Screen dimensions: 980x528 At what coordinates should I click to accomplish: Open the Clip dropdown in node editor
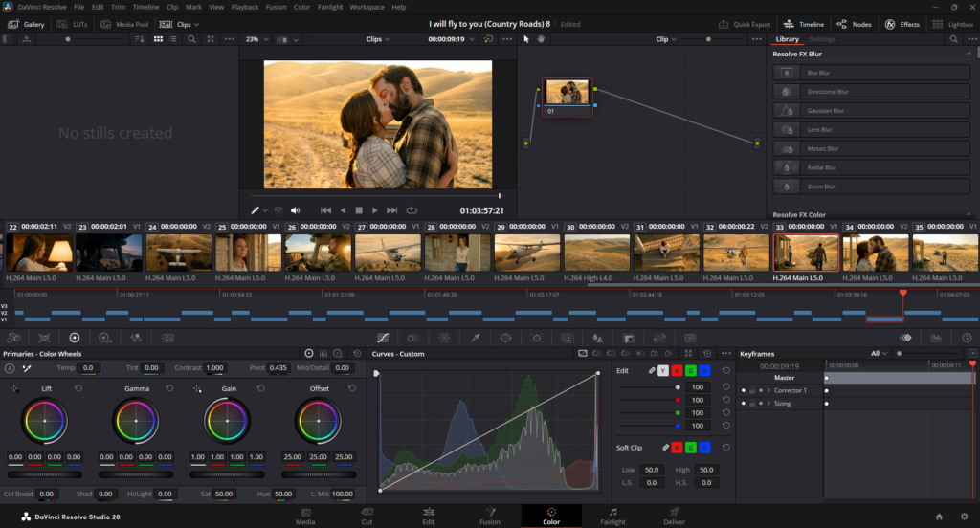[x=666, y=39]
